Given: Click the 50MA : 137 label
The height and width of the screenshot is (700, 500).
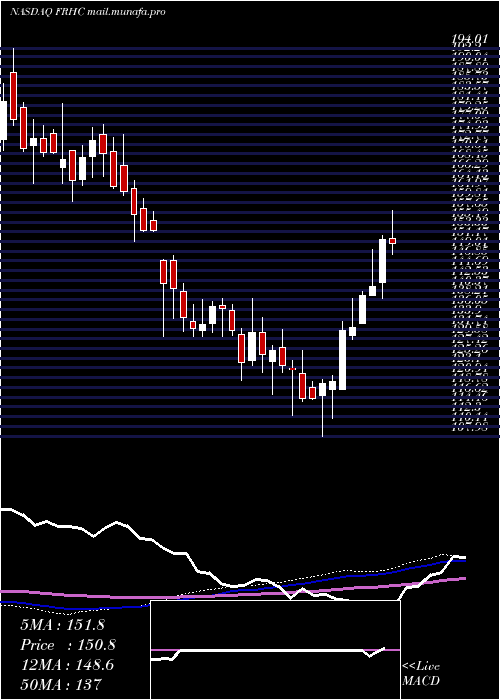Looking at the screenshot, I should (60, 684).
